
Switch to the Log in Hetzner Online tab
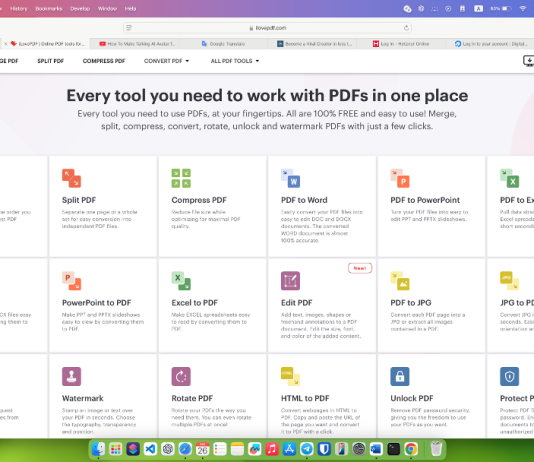(401, 44)
